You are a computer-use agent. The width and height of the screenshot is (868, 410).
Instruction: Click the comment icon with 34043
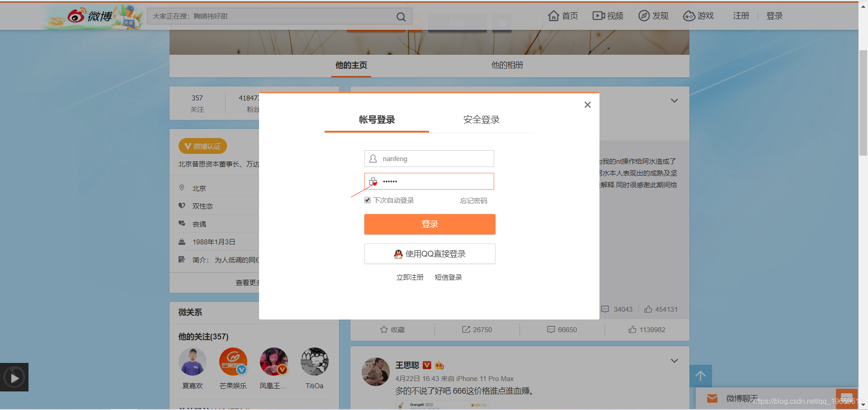pyautogui.click(x=605, y=309)
